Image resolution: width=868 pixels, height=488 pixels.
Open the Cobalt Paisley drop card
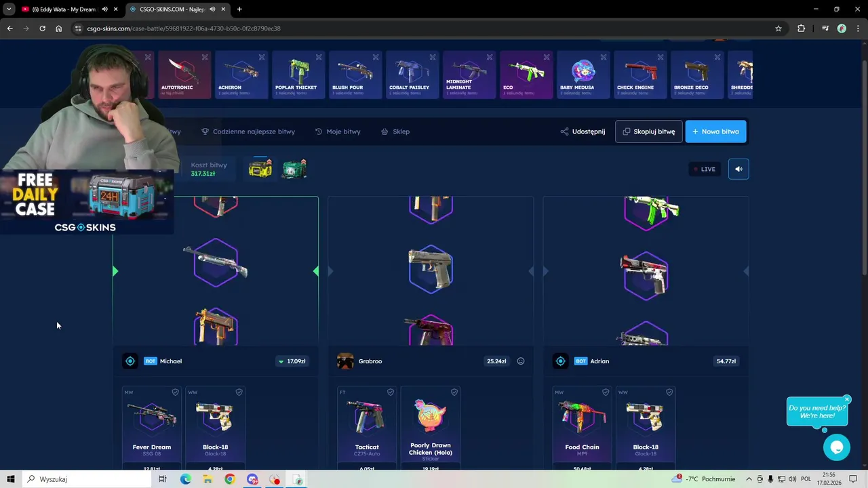(x=412, y=75)
